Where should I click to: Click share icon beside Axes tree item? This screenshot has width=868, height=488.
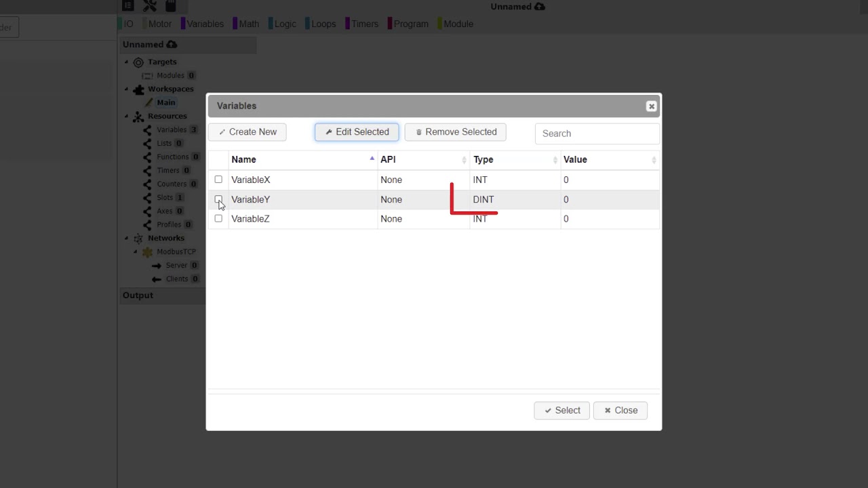tap(147, 211)
